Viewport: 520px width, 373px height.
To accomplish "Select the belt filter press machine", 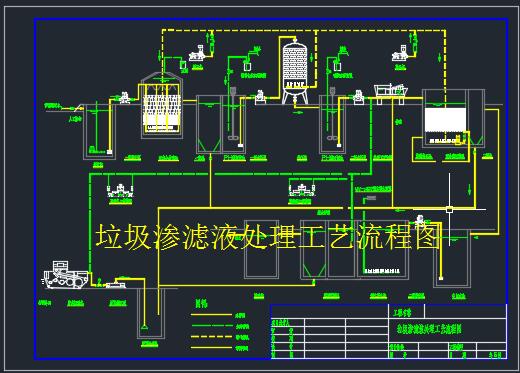I will pos(65,275).
